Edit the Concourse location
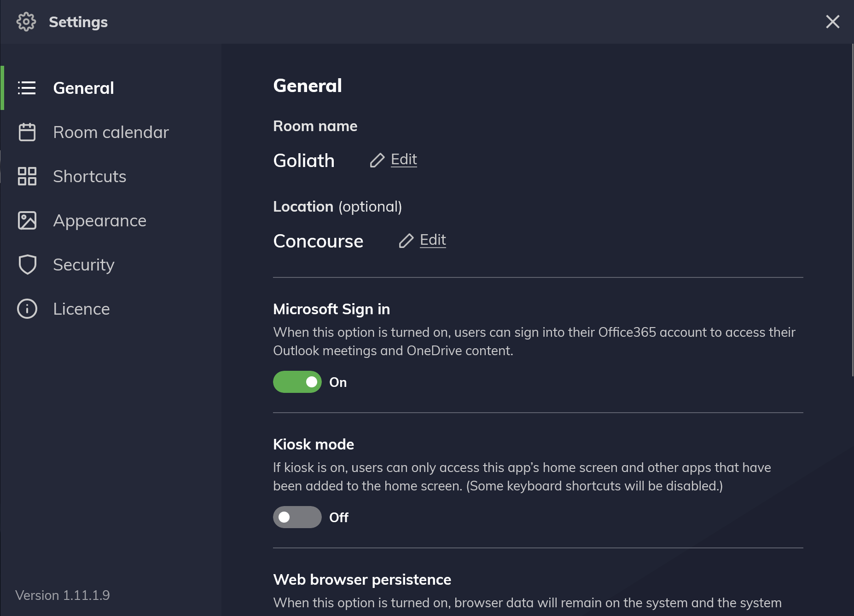 (x=433, y=240)
